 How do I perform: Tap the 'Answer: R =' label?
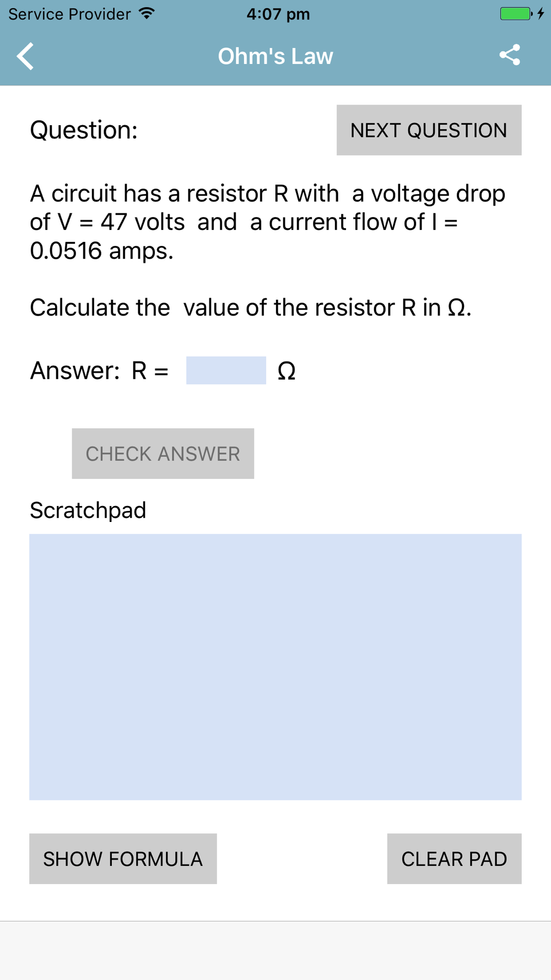point(99,370)
